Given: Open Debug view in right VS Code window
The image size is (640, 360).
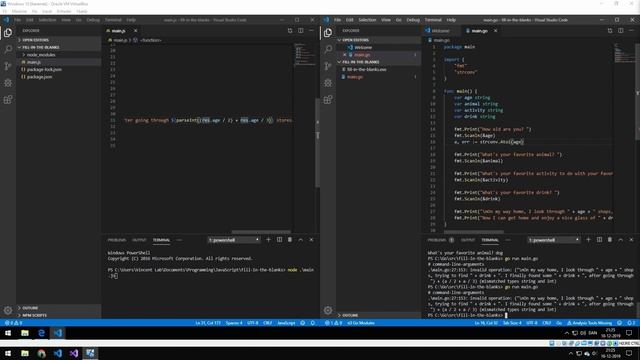Looking at the screenshot, I should click(x=328, y=83).
